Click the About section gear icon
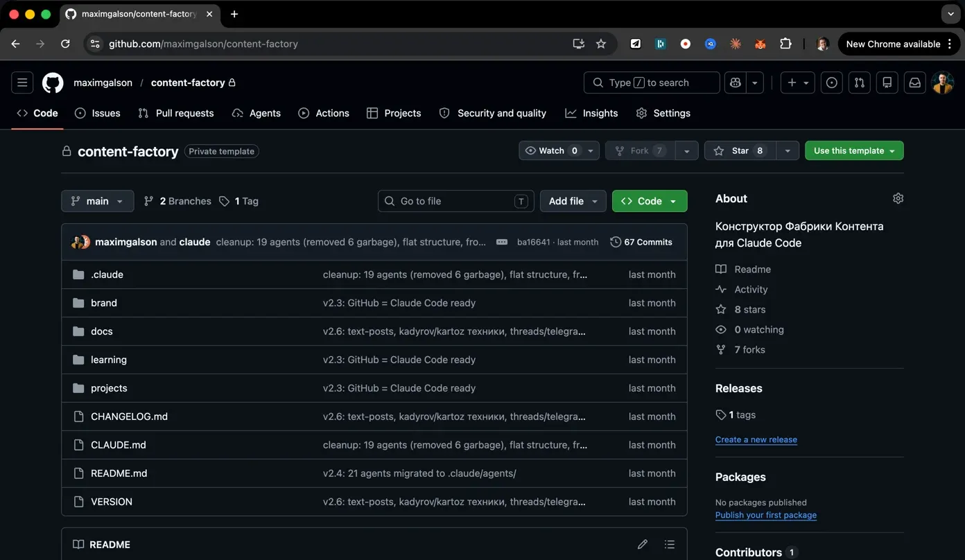The width and height of the screenshot is (965, 560). click(898, 198)
